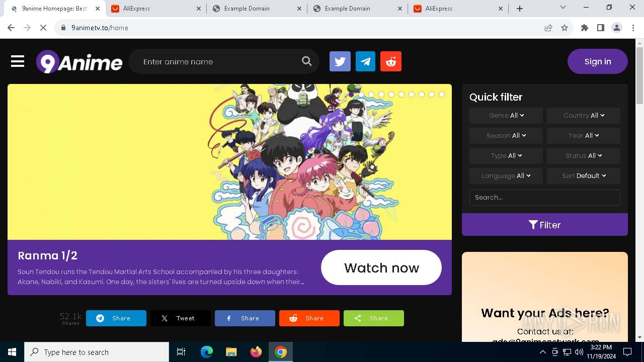Expand the Language filter dropdown
The image size is (644, 362).
point(506,175)
